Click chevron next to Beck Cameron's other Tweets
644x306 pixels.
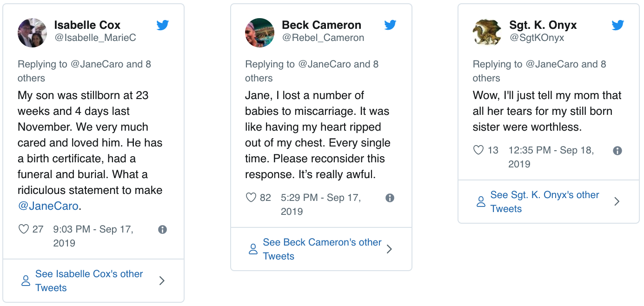[390, 249]
